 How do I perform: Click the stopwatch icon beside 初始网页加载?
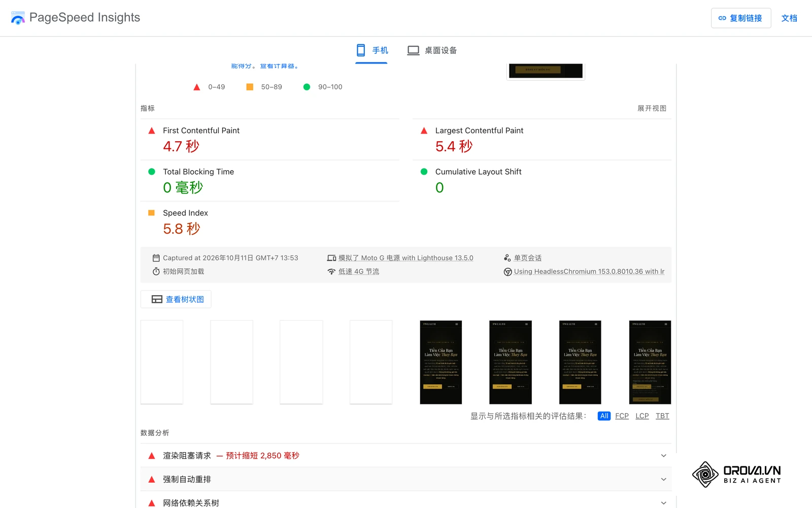pos(156,271)
